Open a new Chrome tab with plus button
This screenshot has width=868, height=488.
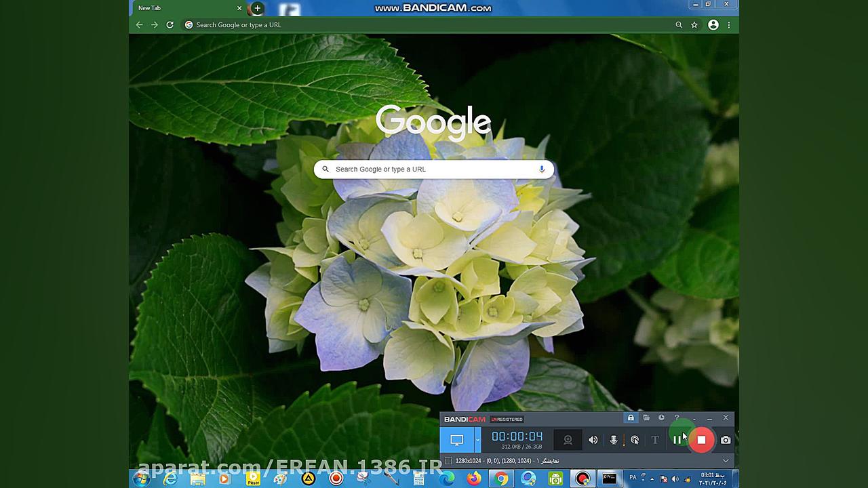click(257, 8)
